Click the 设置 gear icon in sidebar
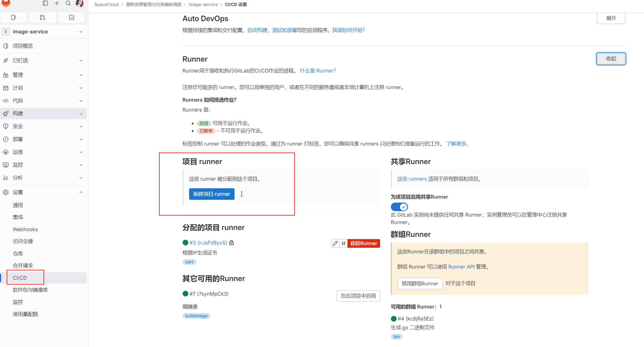Screen dimensions: 644x347 tap(6, 192)
